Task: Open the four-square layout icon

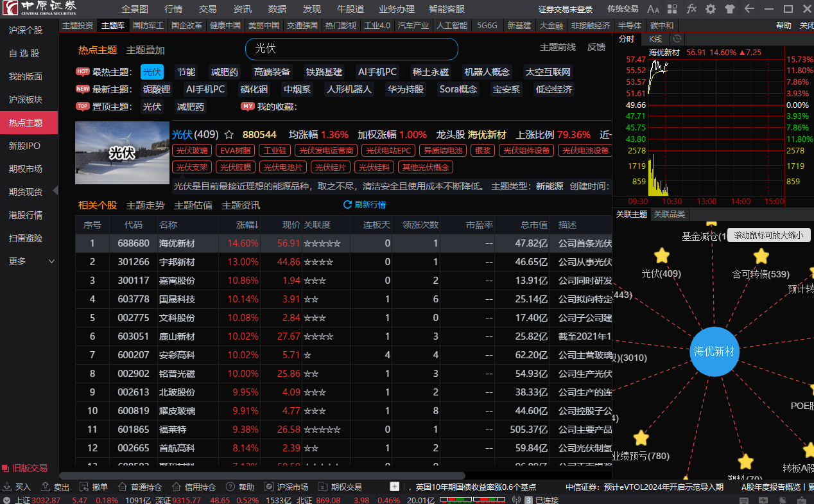Action: click(x=673, y=9)
